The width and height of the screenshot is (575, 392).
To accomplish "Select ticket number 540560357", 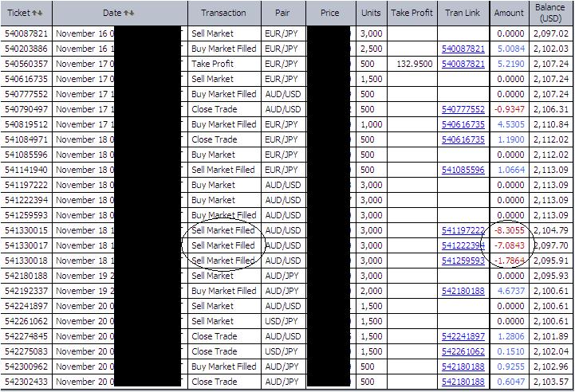I will (26, 64).
